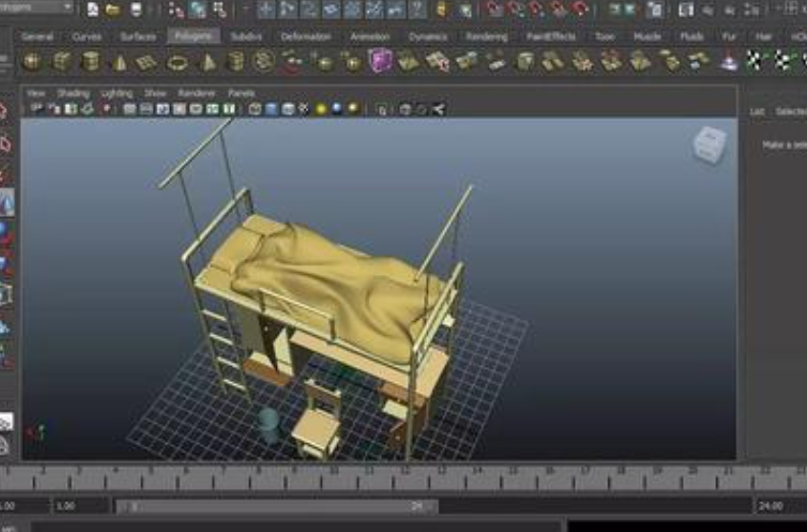The height and width of the screenshot is (532, 807).
Task: Click the New Scene icon
Action: (x=93, y=10)
